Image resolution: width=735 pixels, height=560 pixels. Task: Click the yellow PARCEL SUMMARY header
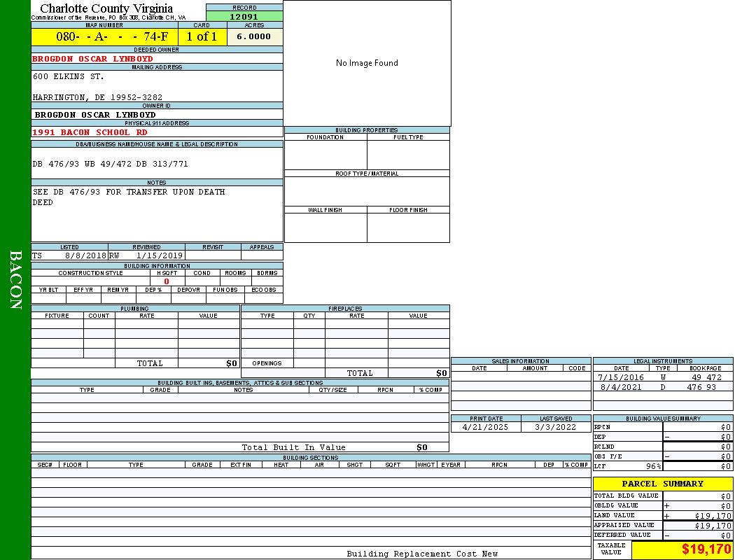click(662, 484)
